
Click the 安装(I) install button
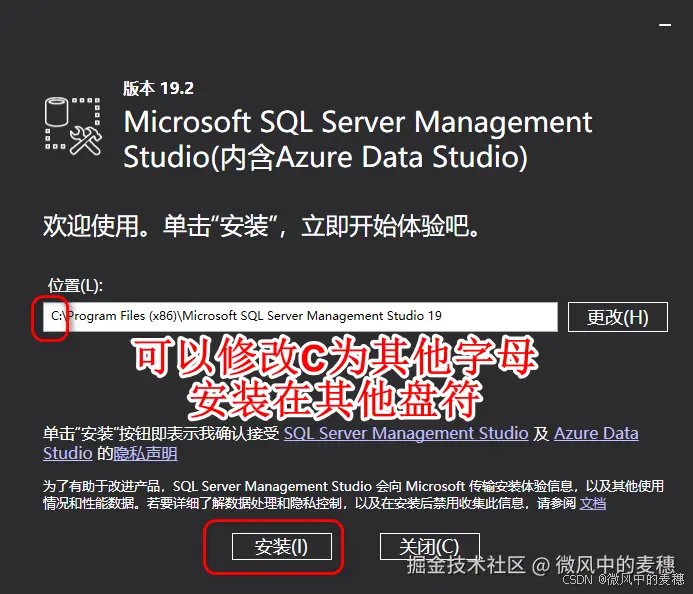pyautogui.click(x=282, y=547)
